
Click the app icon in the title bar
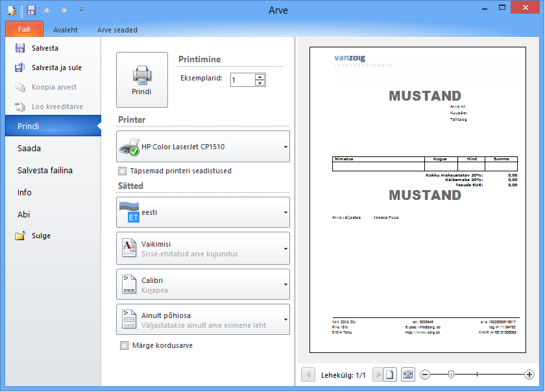12,10
